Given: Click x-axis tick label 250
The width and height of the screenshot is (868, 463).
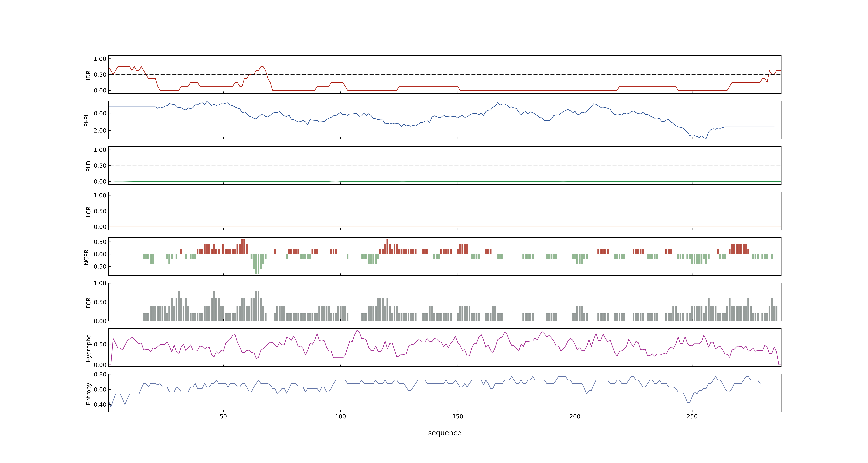Looking at the screenshot, I should [692, 416].
